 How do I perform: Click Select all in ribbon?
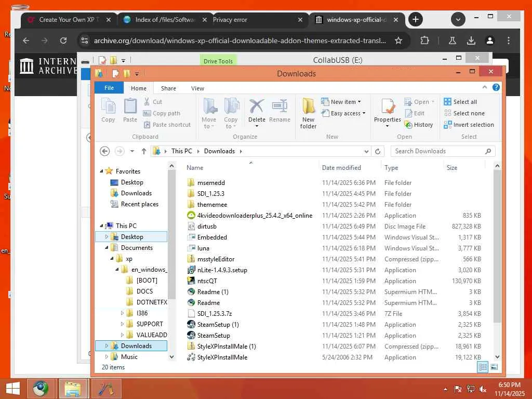460,102
